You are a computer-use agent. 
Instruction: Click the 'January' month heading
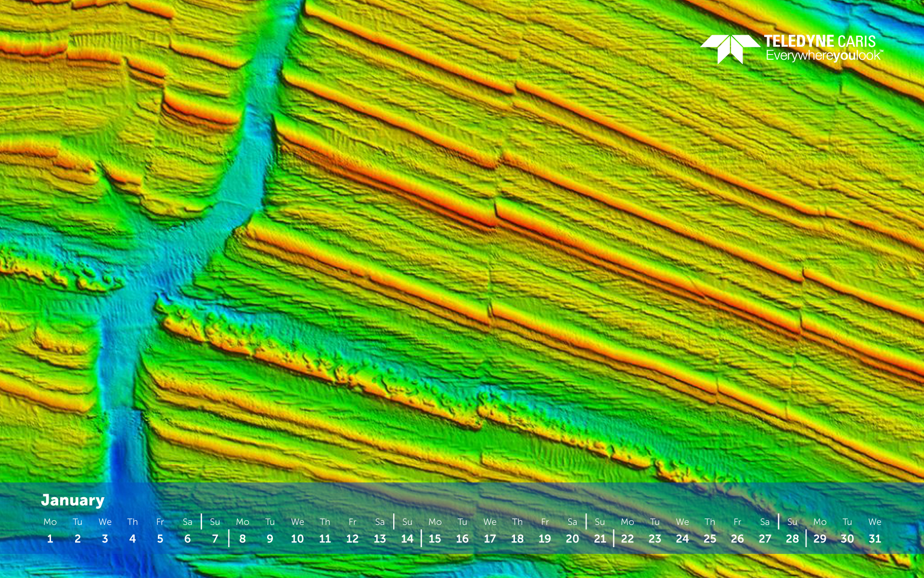pyautogui.click(x=73, y=500)
